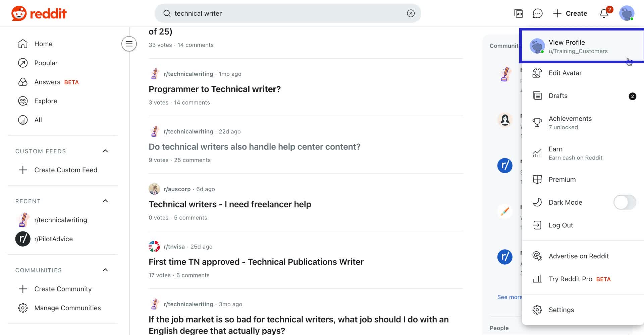Collapse the CUSTOM FEEDS section
Image resolution: width=644 pixels, height=335 pixels.
click(105, 151)
